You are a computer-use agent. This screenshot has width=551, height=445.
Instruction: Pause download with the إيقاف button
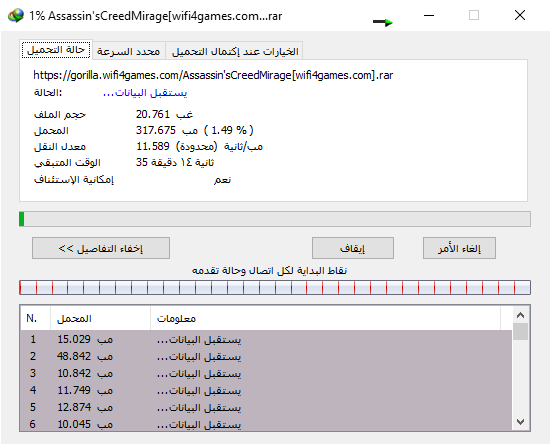(x=352, y=248)
